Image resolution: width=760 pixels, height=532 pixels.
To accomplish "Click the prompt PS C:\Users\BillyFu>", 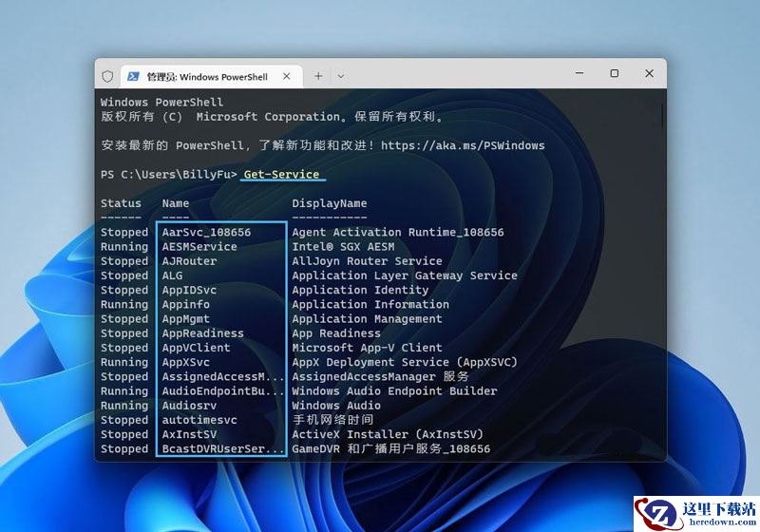I will (169, 175).
